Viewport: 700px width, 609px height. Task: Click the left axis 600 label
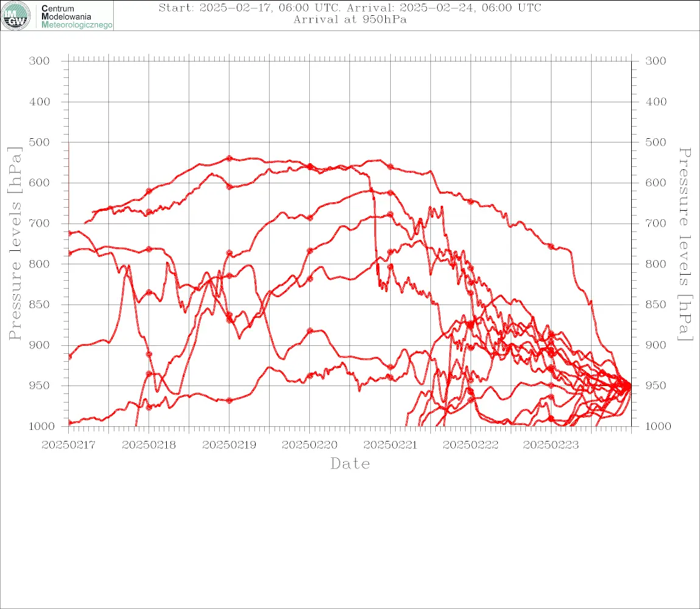(40, 183)
